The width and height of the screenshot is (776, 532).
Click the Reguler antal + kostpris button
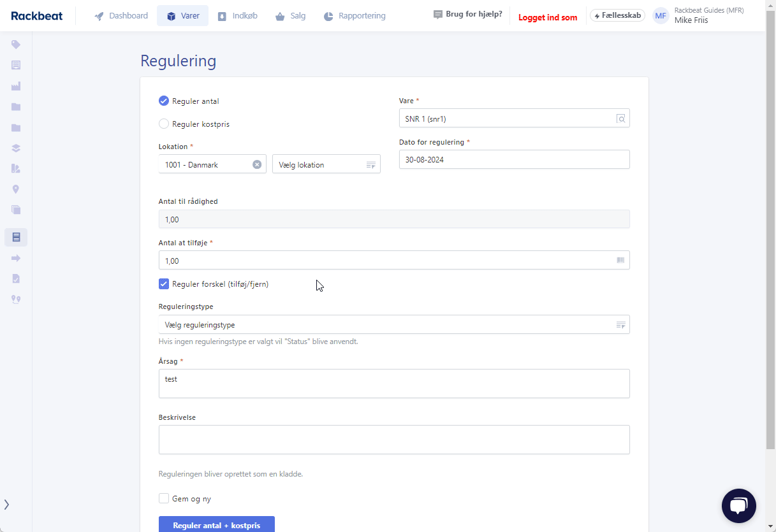pos(216,524)
